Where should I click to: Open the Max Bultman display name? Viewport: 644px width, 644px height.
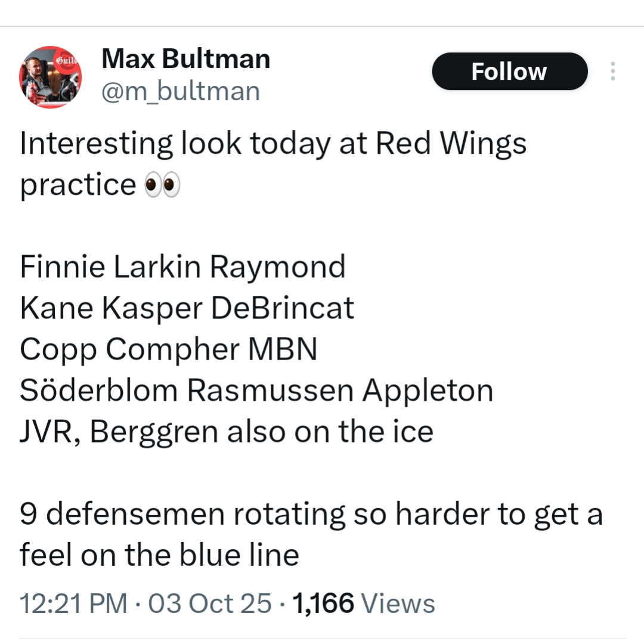[x=185, y=59]
